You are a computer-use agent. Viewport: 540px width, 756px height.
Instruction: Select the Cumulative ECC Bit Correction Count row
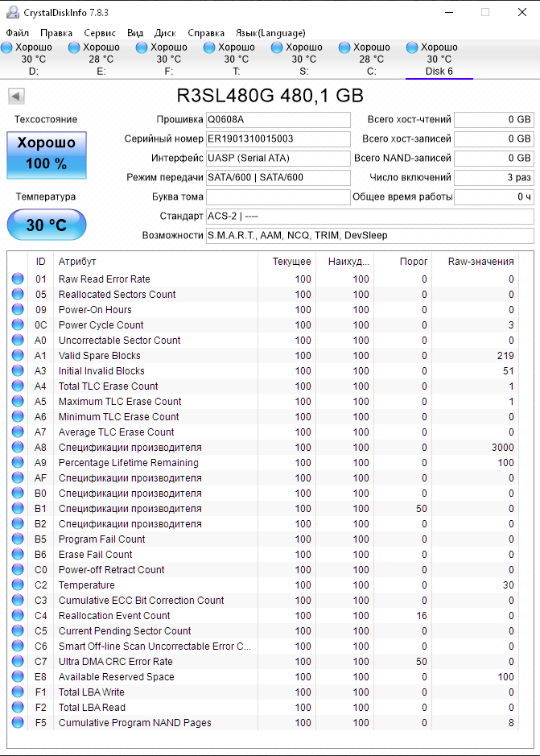pos(263,601)
